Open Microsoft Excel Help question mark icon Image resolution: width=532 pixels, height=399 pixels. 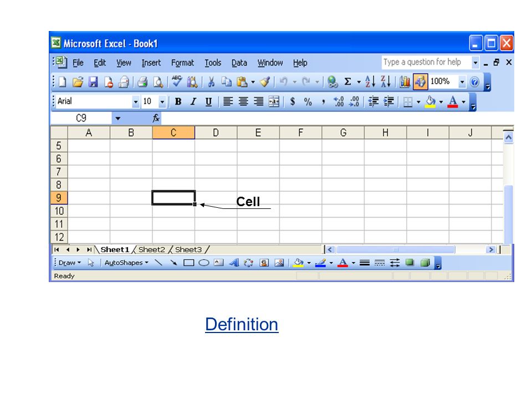(474, 82)
